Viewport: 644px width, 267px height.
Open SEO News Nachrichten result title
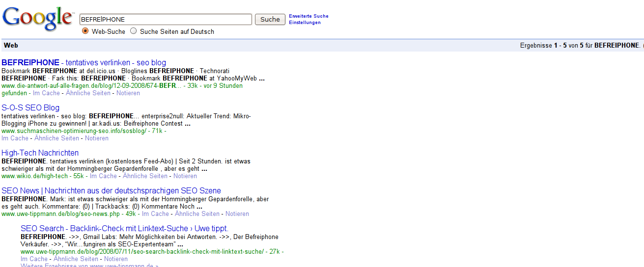pos(111,191)
